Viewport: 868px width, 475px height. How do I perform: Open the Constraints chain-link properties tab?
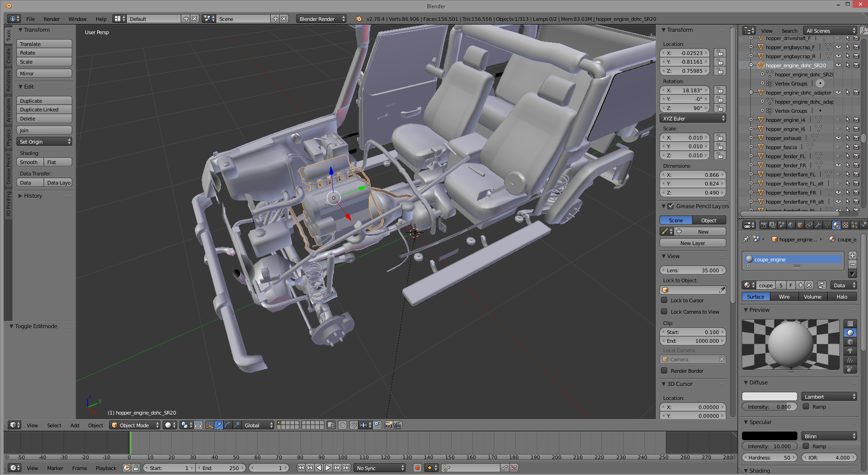(x=809, y=225)
